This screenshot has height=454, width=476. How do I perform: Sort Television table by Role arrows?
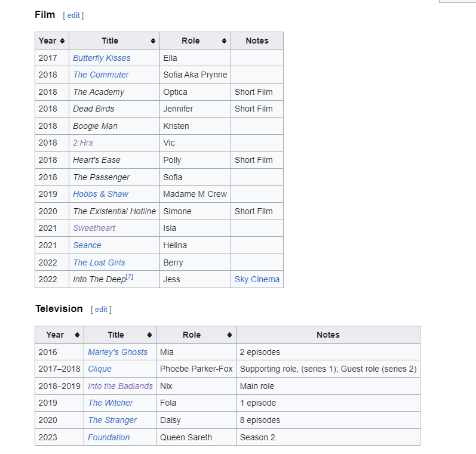click(x=229, y=335)
